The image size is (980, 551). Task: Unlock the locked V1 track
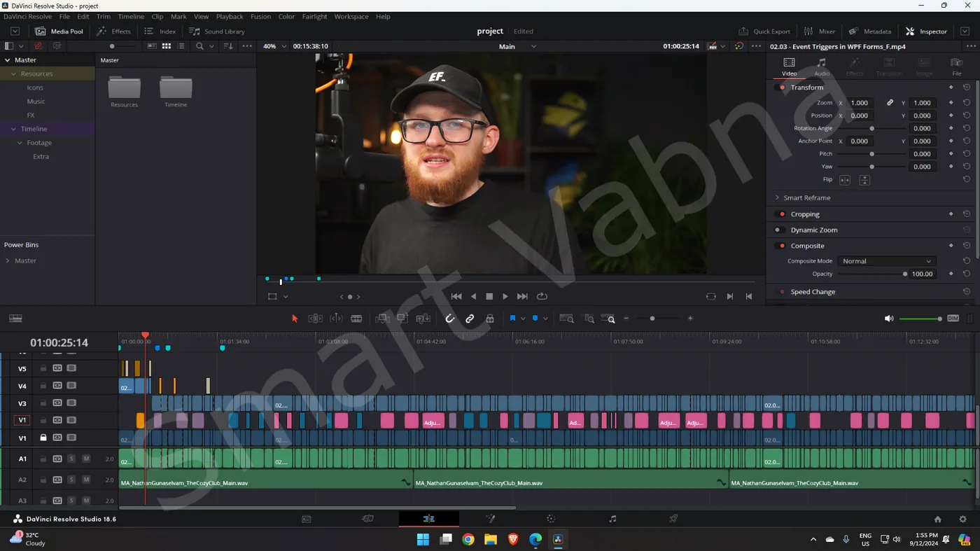(43, 438)
